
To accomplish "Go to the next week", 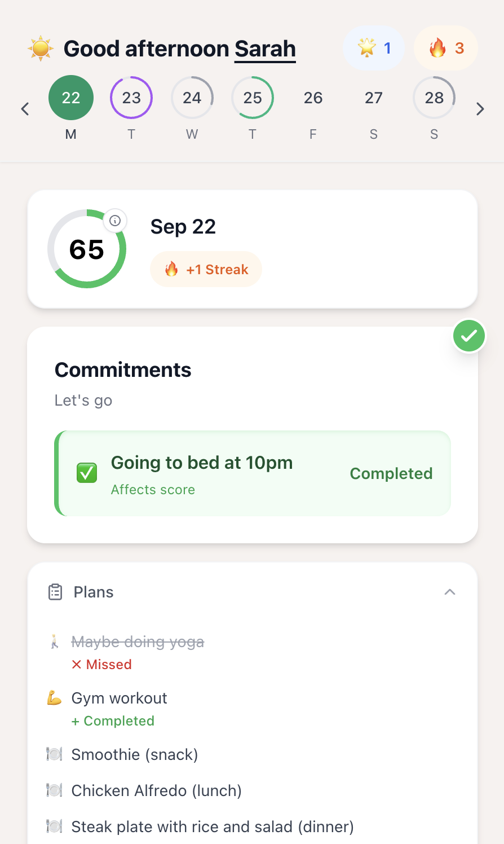I will [x=480, y=109].
